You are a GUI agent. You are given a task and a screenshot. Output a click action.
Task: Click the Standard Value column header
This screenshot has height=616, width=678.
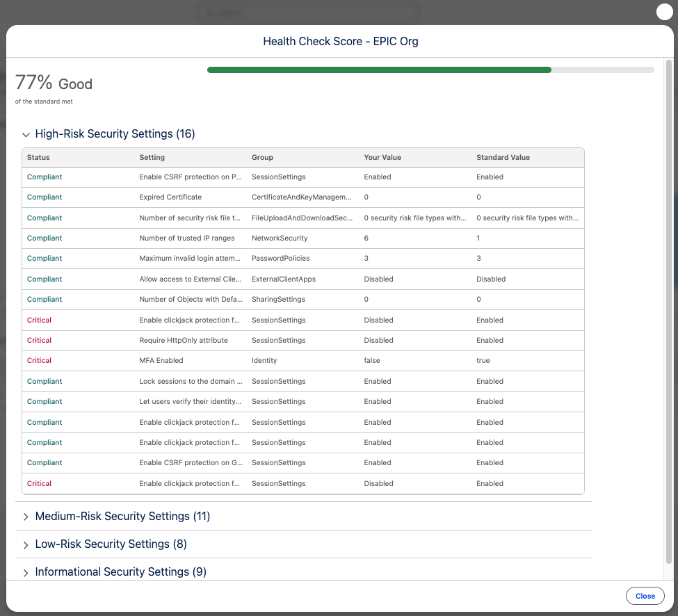(503, 157)
